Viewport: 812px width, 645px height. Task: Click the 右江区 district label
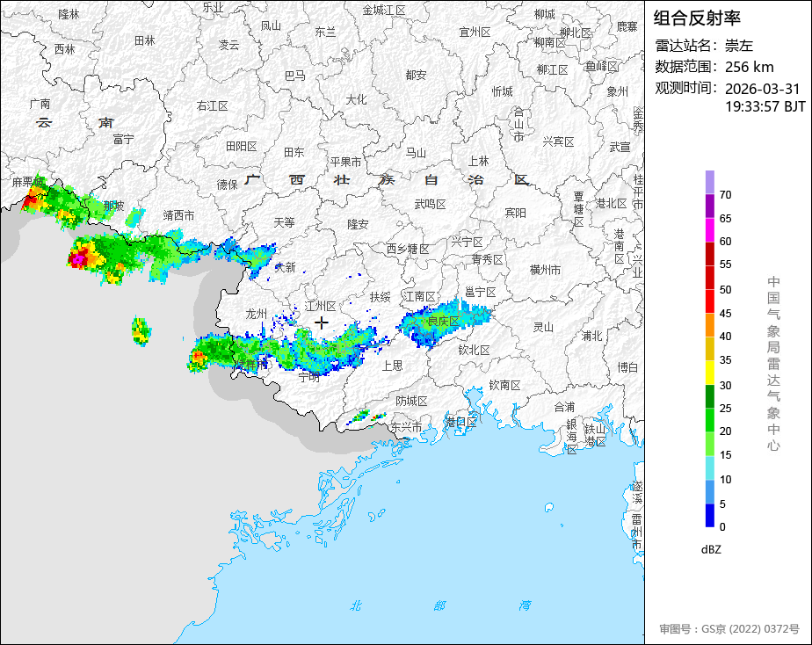(x=212, y=106)
